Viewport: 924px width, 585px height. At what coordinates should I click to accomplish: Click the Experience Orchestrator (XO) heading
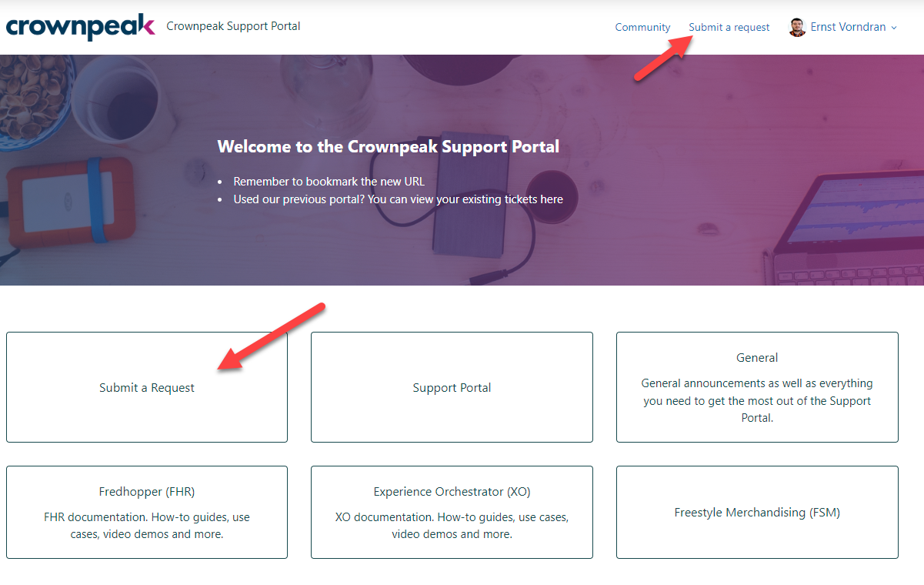452,491
